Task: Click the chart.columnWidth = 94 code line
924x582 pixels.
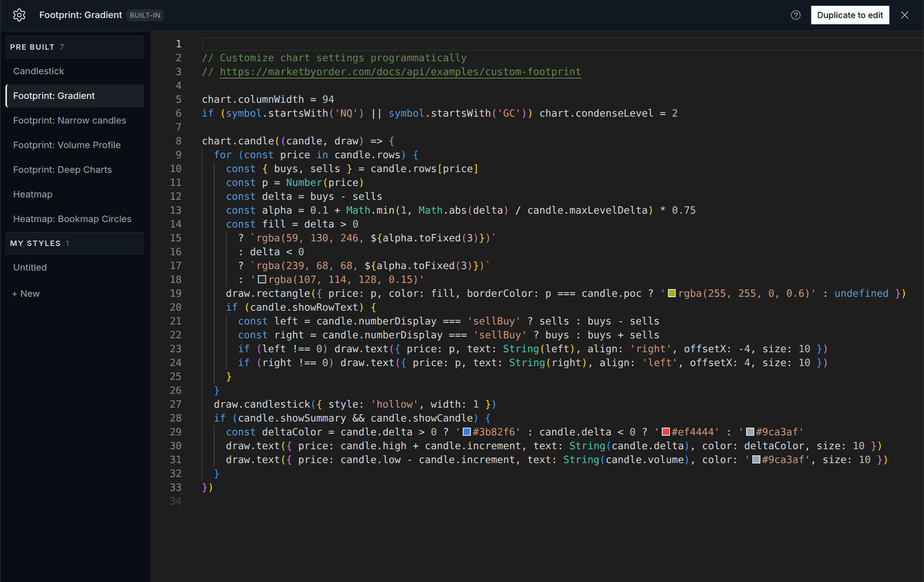Action: point(268,100)
